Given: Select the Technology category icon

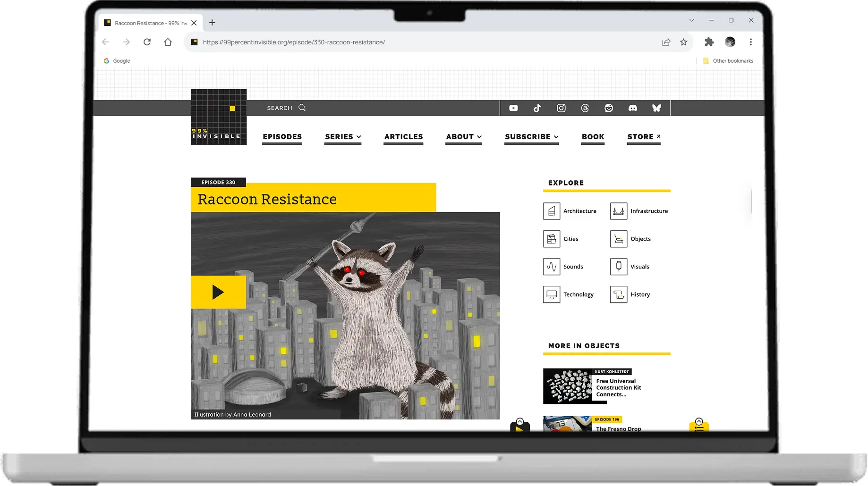Looking at the screenshot, I should point(552,294).
